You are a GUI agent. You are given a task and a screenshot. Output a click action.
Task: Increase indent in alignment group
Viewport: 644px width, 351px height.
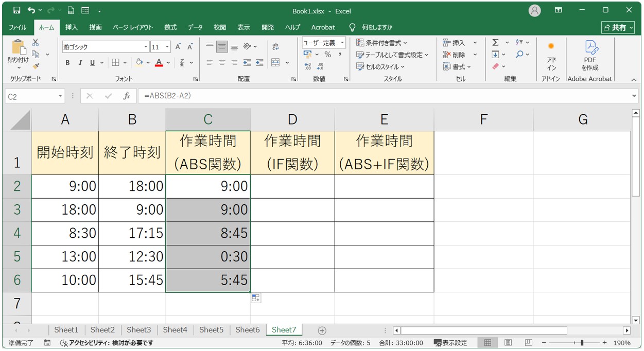click(x=260, y=63)
